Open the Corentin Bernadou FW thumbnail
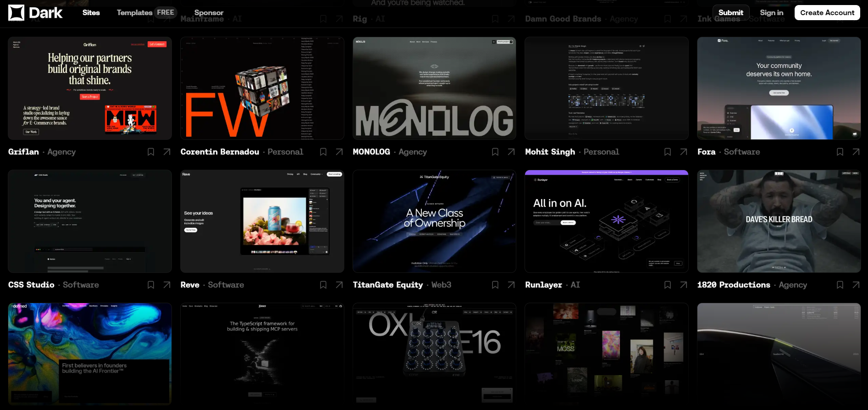 pyautogui.click(x=262, y=89)
